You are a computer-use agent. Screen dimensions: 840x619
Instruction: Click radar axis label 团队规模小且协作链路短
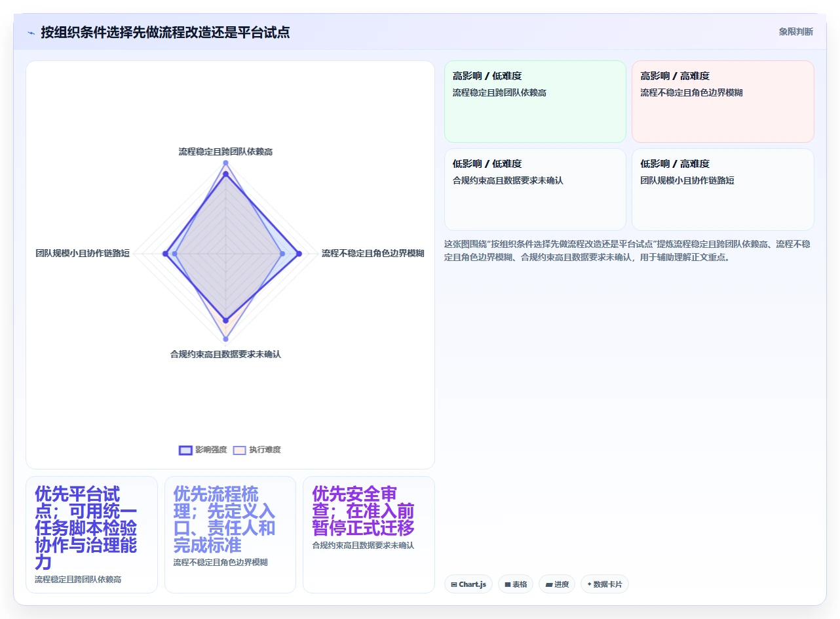click(83, 253)
